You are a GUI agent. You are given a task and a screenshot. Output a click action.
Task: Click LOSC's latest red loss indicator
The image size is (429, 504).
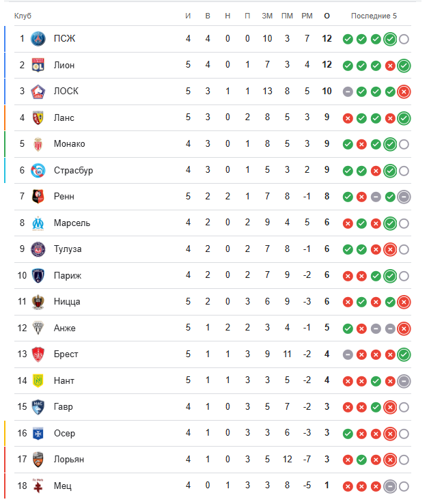click(404, 92)
